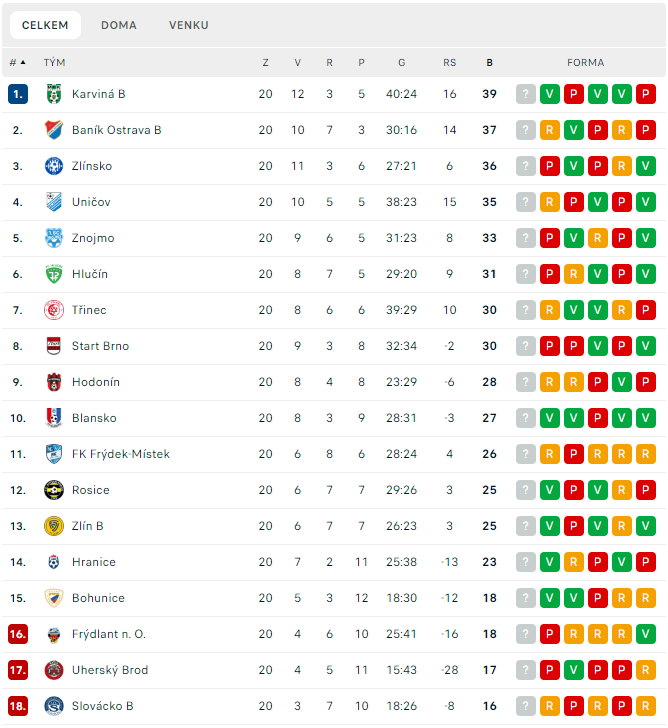Click the Rosice black-yellow club logo

(54, 490)
